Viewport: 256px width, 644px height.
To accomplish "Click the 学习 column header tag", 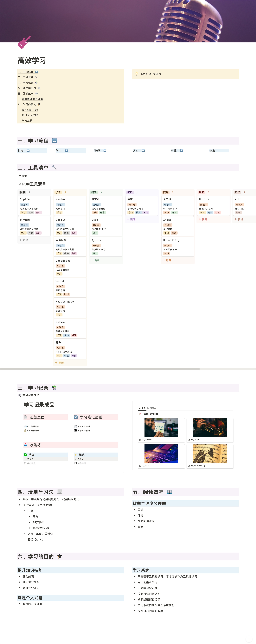I will (58, 192).
